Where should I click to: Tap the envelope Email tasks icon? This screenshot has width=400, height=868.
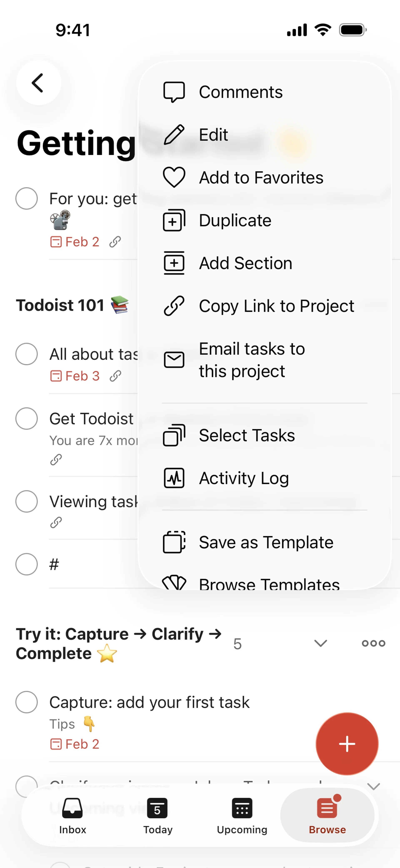coord(174,360)
